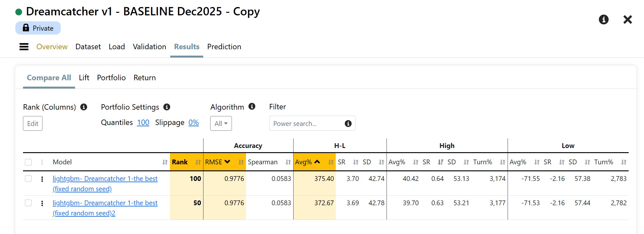Toggle the select-all checkbox in header
Viewport: 644px width, 234px height.
28,162
